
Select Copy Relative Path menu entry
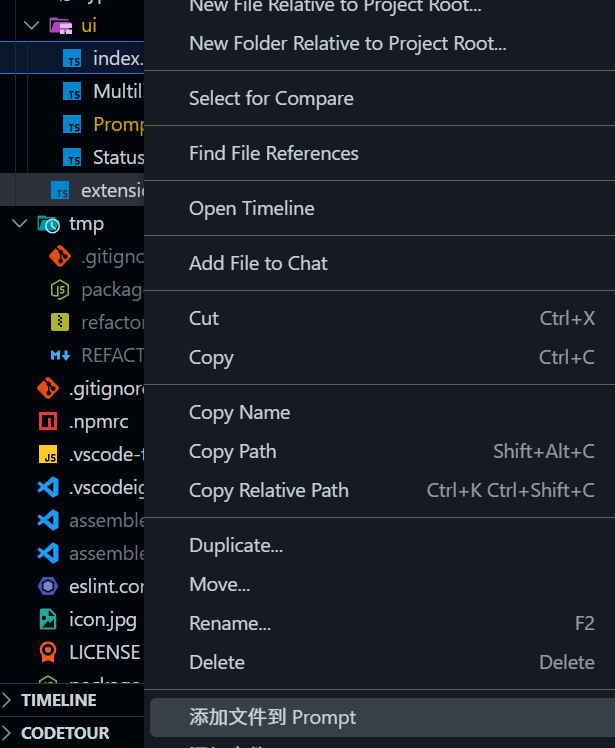[268, 490]
